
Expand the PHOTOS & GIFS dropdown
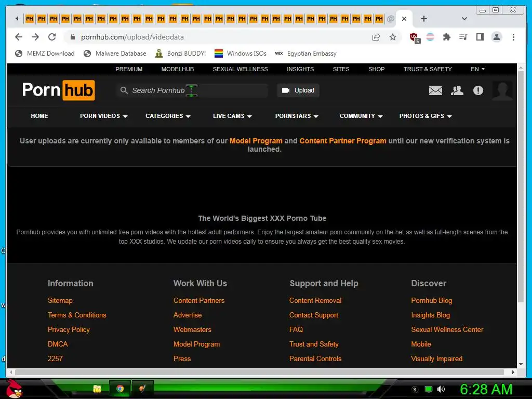pos(425,116)
